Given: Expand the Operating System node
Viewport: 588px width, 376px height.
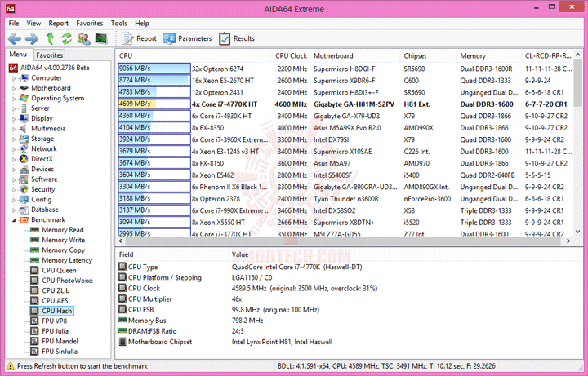Looking at the screenshot, I should [14, 99].
